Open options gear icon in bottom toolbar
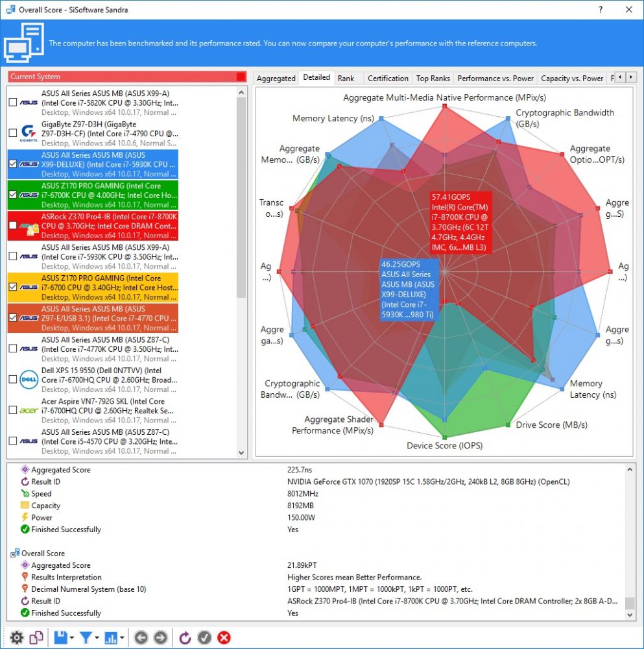Viewport: 644px width, 649px height. coord(17,637)
